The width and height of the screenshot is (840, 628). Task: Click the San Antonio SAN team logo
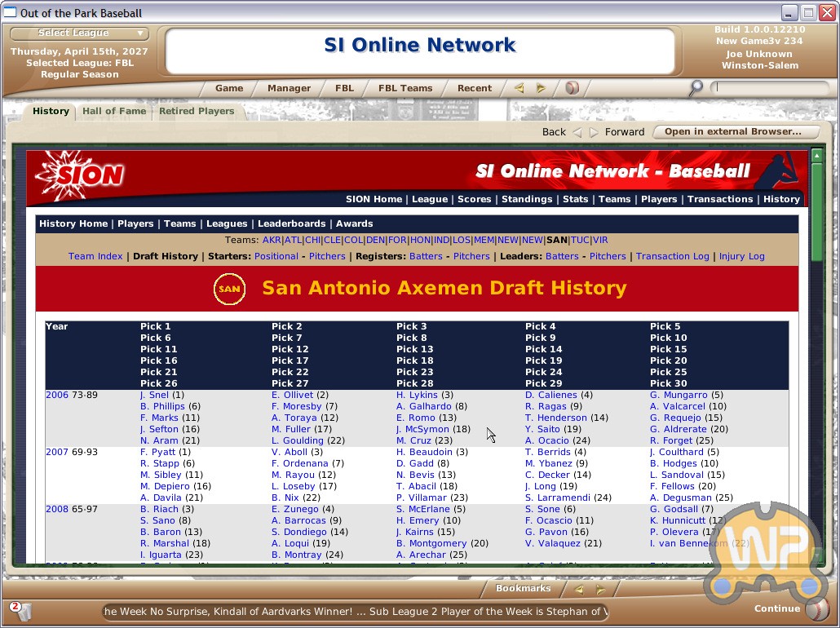click(x=229, y=289)
